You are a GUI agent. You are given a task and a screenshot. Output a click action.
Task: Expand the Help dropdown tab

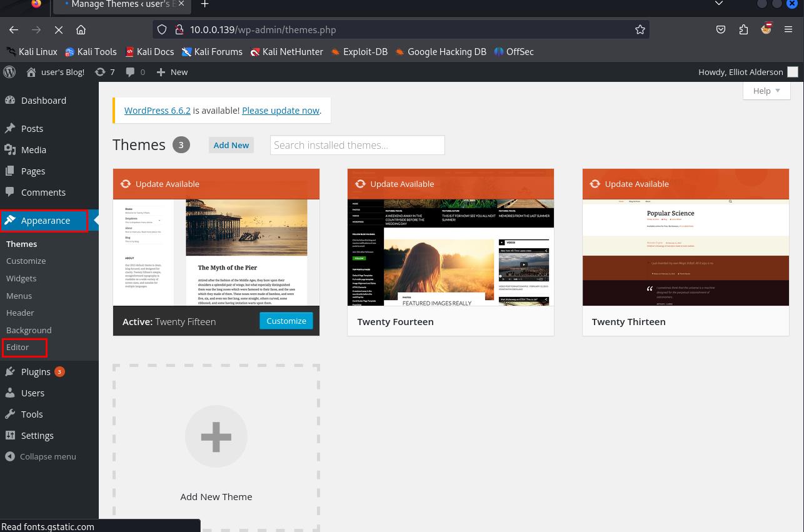(766, 91)
